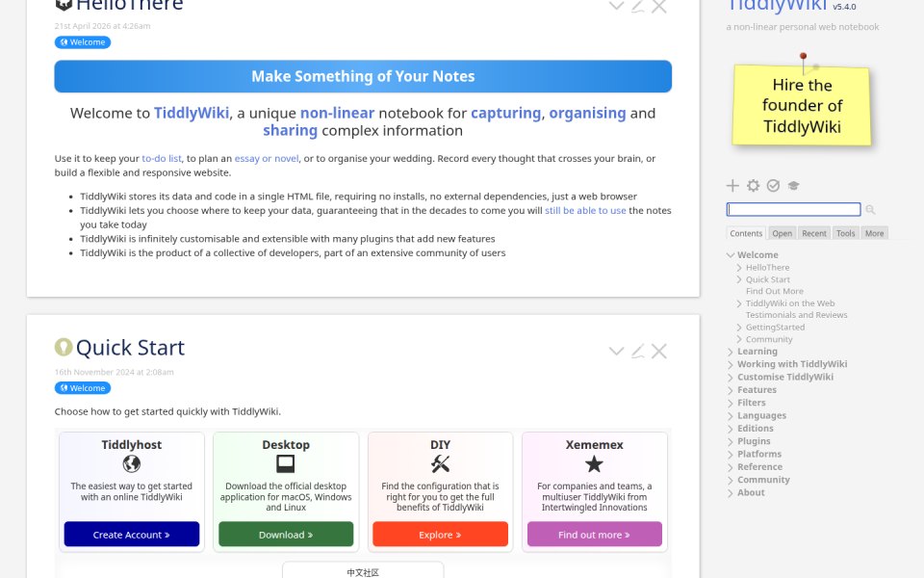Expand the HelloThere entry chevron in contents

pos(739,267)
